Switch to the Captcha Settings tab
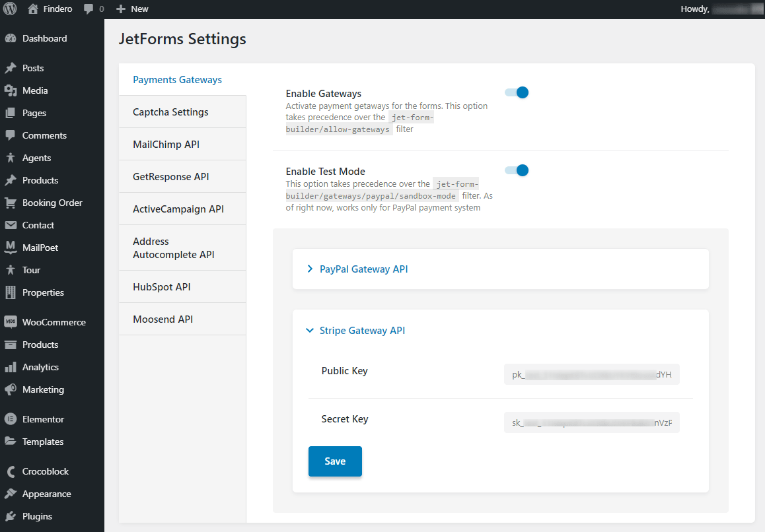 [170, 112]
